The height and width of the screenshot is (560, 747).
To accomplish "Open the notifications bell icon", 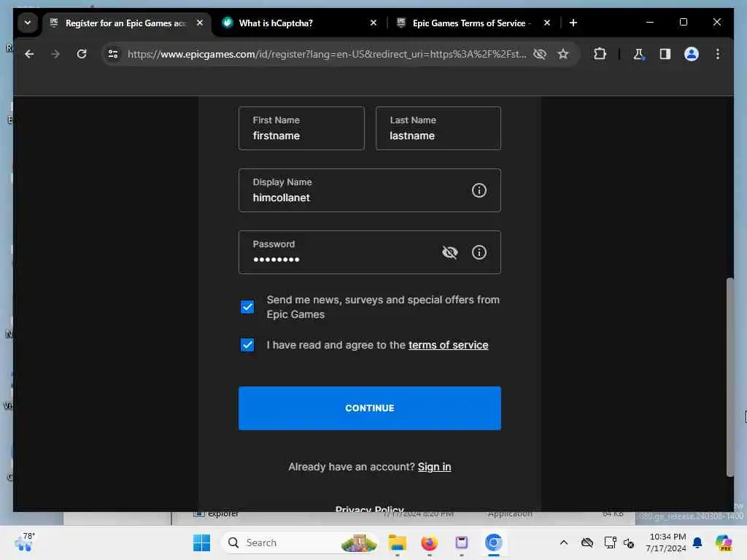I will coord(697,542).
